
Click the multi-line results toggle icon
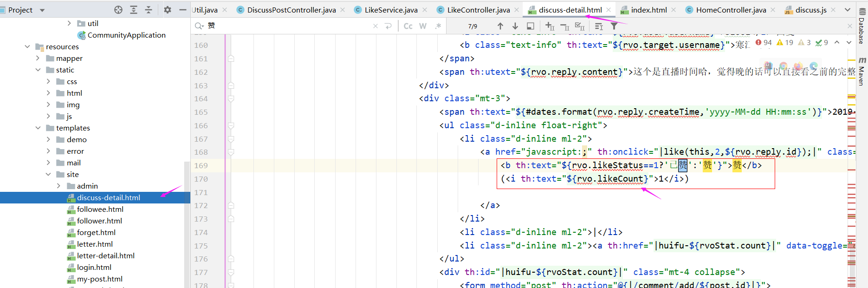(599, 26)
